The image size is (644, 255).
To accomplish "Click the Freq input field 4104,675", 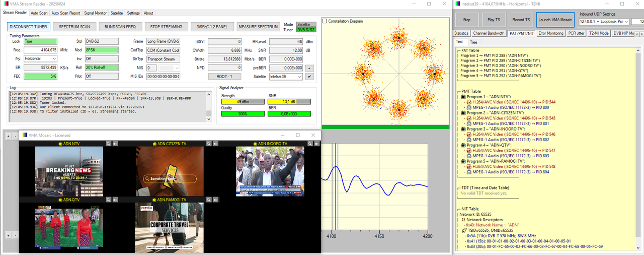I will (40, 50).
